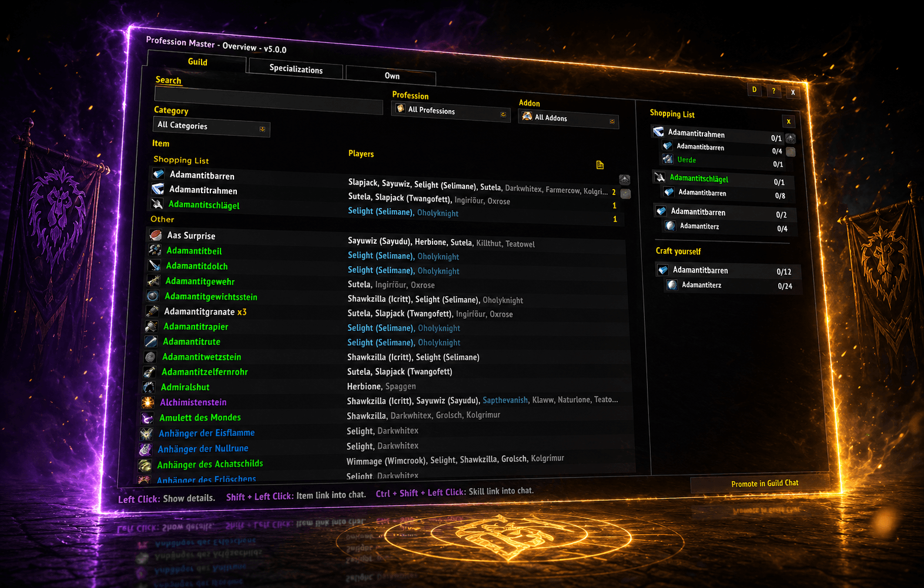Switch to the Guild tab

pos(197,62)
